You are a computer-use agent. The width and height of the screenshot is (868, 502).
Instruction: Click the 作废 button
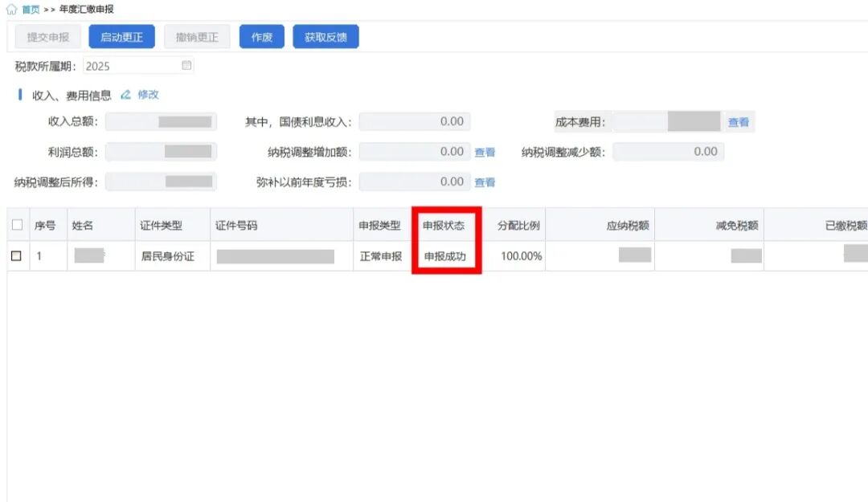click(262, 37)
